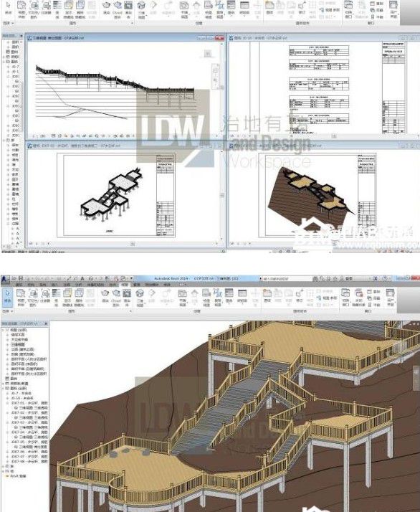
Task: Open the 3D View tool in lower ribbon
Action: (140, 297)
